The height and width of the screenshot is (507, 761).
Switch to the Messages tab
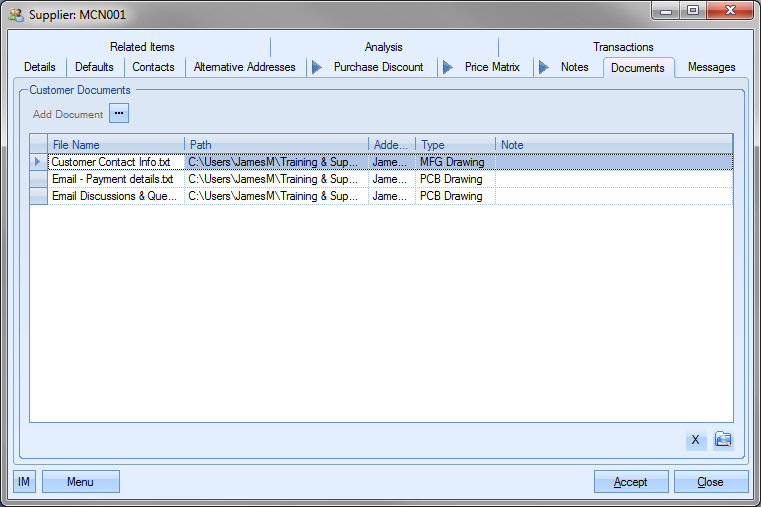pyautogui.click(x=711, y=68)
